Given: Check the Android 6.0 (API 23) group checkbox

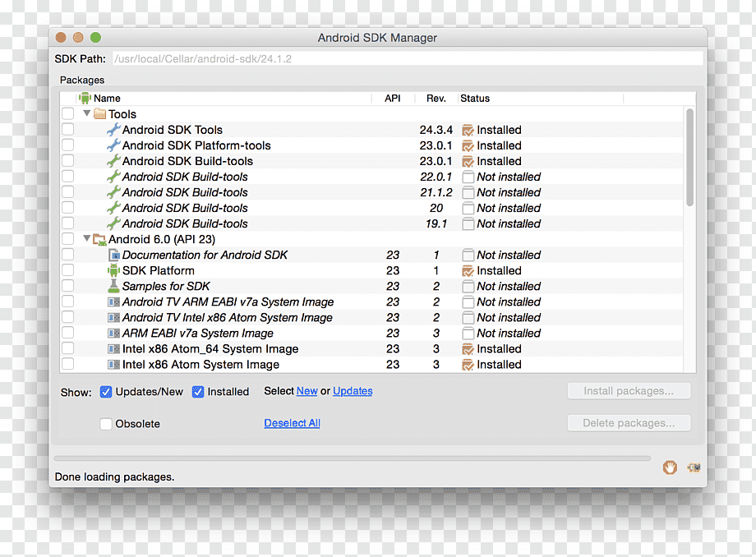Looking at the screenshot, I should [x=68, y=239].
